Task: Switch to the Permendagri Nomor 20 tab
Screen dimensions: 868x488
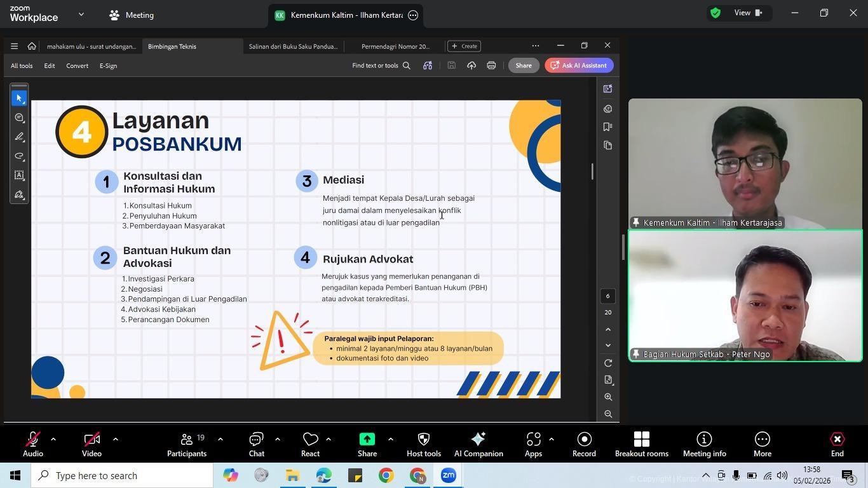Action: (395, 46)
